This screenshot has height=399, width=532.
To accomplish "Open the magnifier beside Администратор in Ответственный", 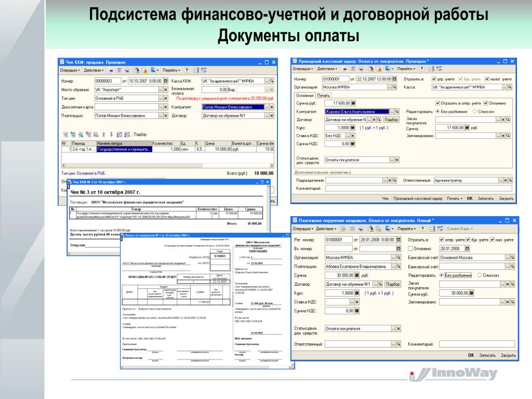I will point(510,180).
